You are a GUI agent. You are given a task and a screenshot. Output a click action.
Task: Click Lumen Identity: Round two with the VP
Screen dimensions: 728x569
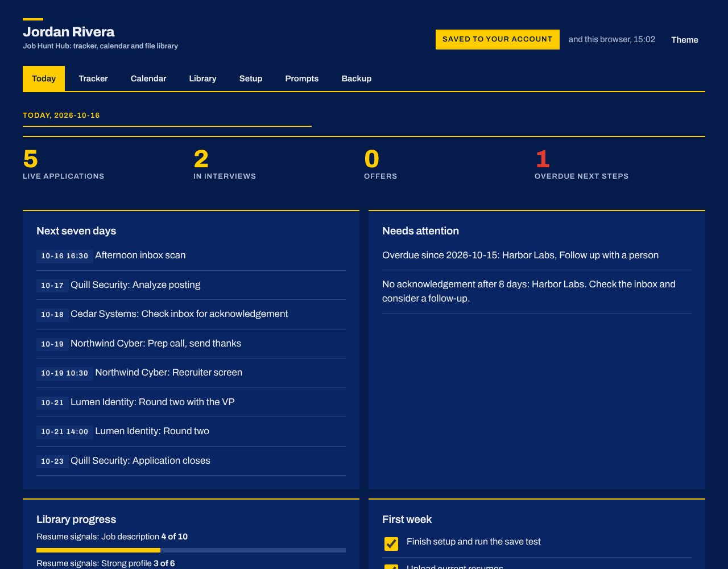point(191,402)
